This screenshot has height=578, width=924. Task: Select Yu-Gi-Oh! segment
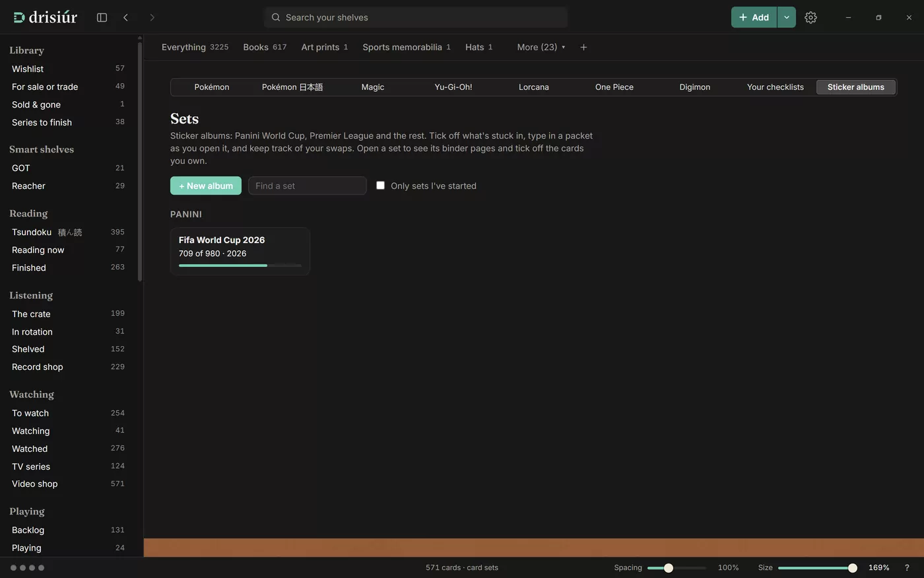click(x=453, y=87)
